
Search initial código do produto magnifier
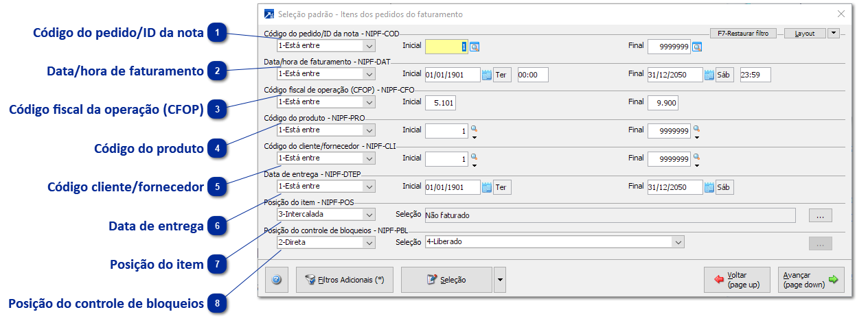click(x=474, y=128)
